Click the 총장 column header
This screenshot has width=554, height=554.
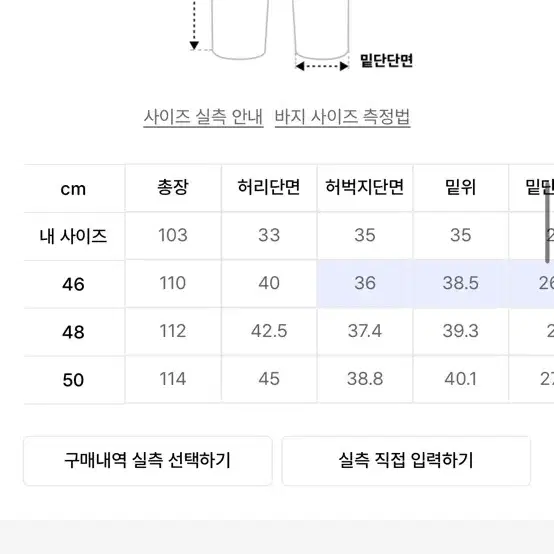pyautogui.click(x=173, y=188)
